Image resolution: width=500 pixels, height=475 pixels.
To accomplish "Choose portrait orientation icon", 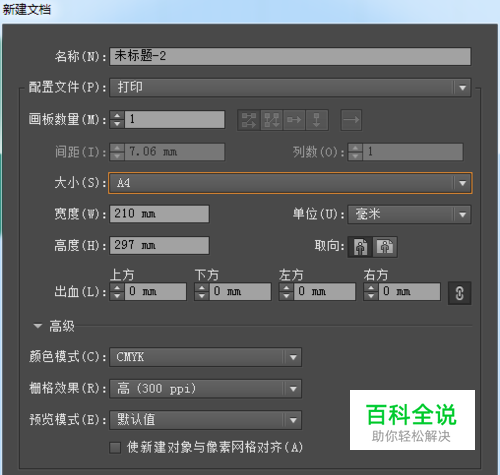I will (x=360, y=247).
